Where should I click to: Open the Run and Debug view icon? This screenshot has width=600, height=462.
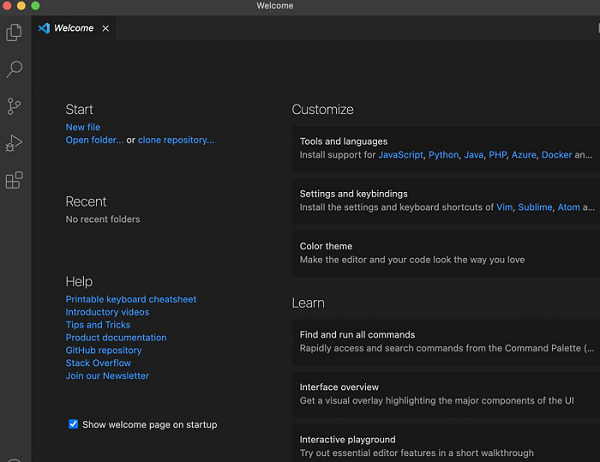pyautogui.click(x=14, y=143)
